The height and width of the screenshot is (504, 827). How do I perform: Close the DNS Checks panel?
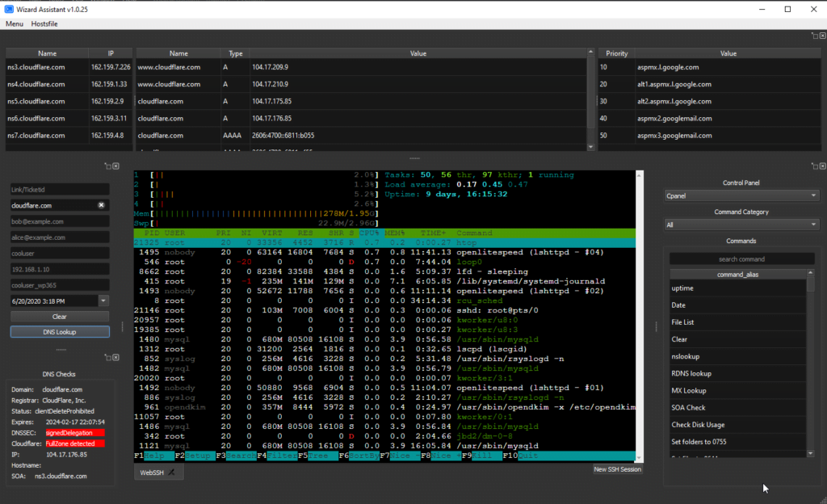coord(116,358)
